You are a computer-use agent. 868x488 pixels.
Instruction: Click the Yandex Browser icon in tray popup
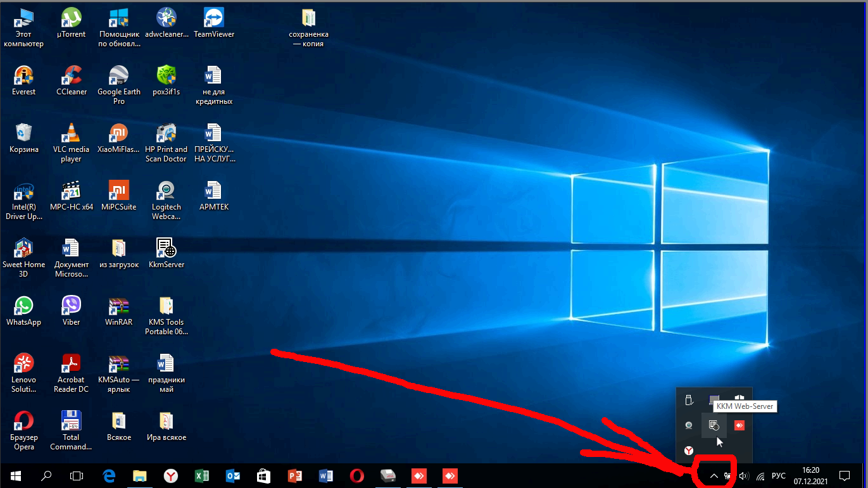688,450
